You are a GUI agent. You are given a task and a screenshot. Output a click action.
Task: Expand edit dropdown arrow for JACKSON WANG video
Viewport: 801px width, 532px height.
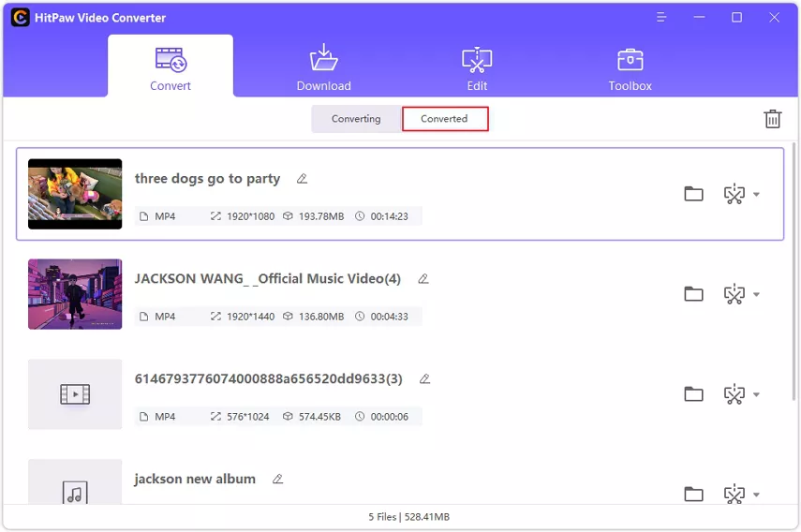point(756,295)
